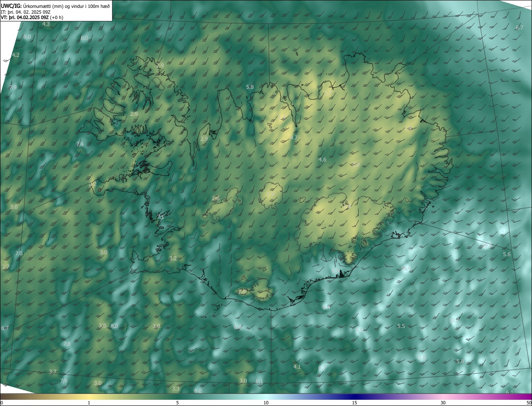The height and width of the screenshot is (406, 532).
Task: Click the 'VT: þri. 04.02.2025 09Z (+0 h)' line
Action: (x=32, y=17)
